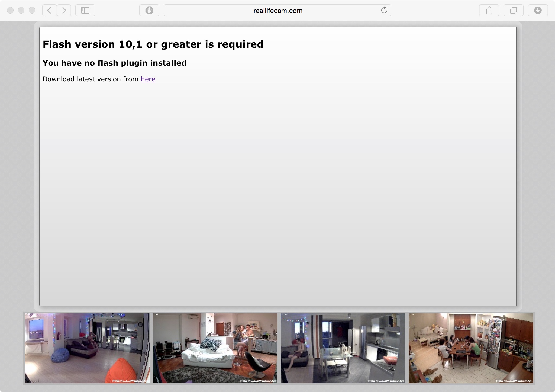Open the first webcam thumbnail with orange beanbag
The image size is (555, 392).
[87, 348]
